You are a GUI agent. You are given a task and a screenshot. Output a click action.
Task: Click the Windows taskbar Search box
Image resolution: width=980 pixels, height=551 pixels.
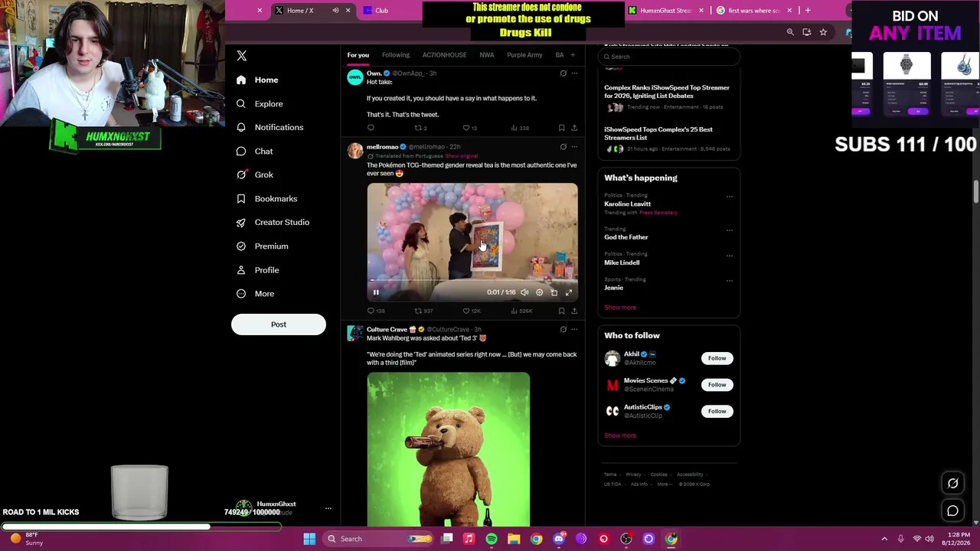click(377, 539)
